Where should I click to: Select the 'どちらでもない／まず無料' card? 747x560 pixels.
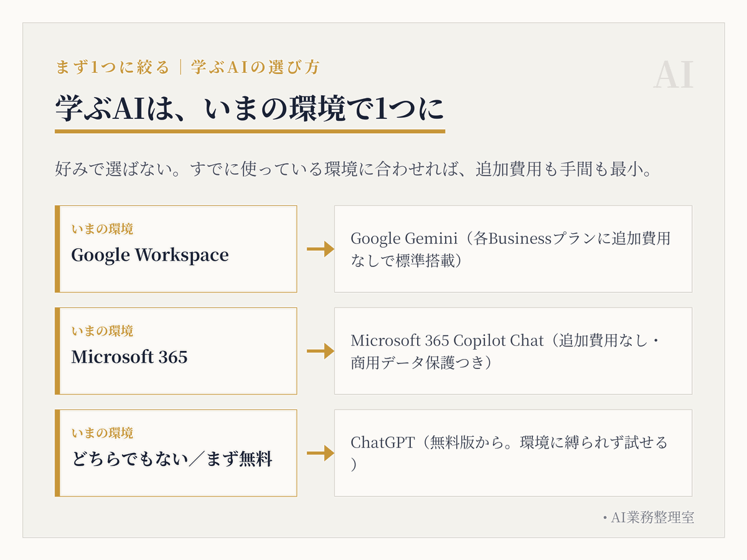click(x=176, y=453)
